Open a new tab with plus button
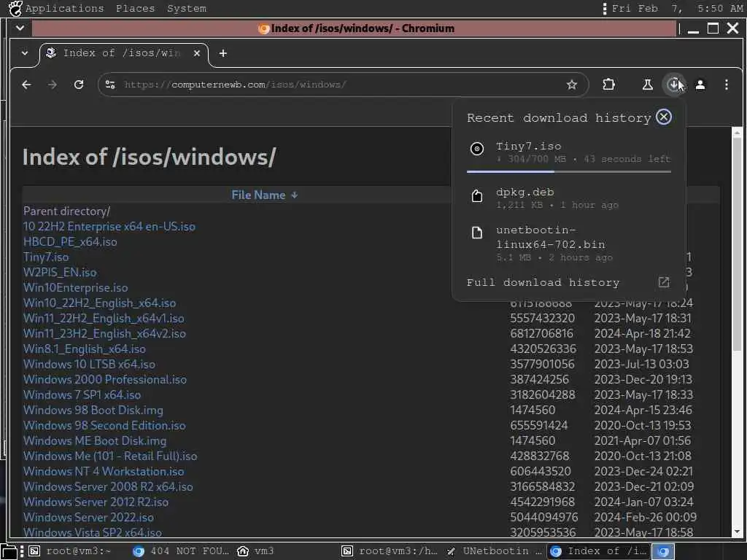The width and height of the screenshot is (747, 560). coord(223,53)
